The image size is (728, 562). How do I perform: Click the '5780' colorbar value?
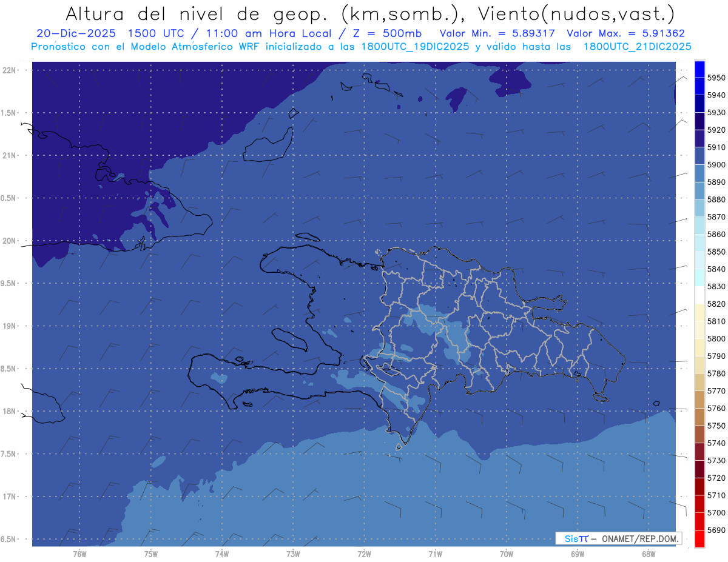(716, 373)
